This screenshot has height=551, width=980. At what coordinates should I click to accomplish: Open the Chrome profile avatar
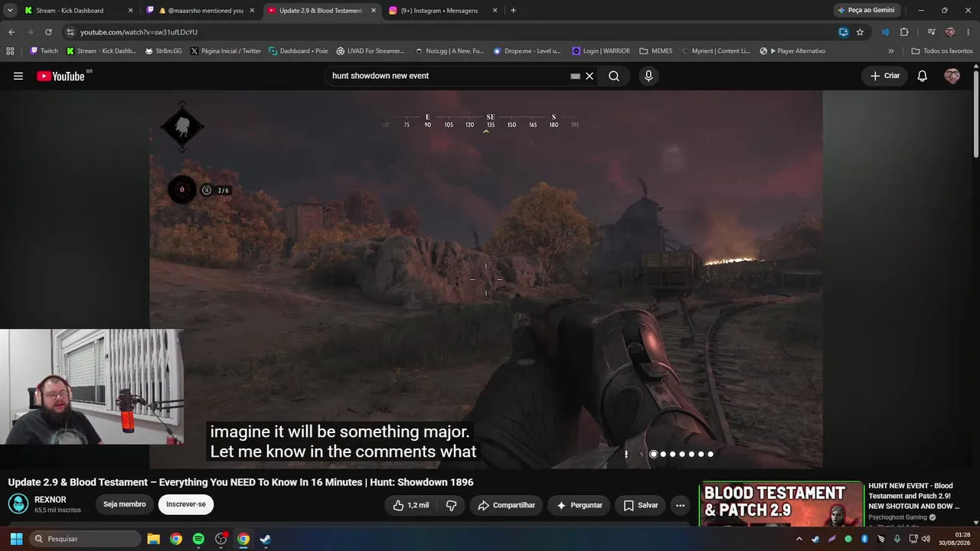click(950, 32)
